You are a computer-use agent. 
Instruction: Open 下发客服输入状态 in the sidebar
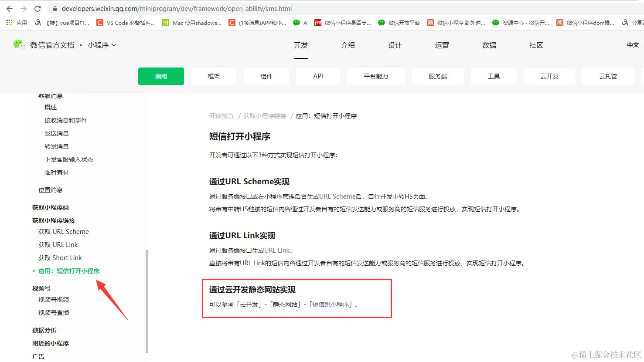click(x=69, y=159)
